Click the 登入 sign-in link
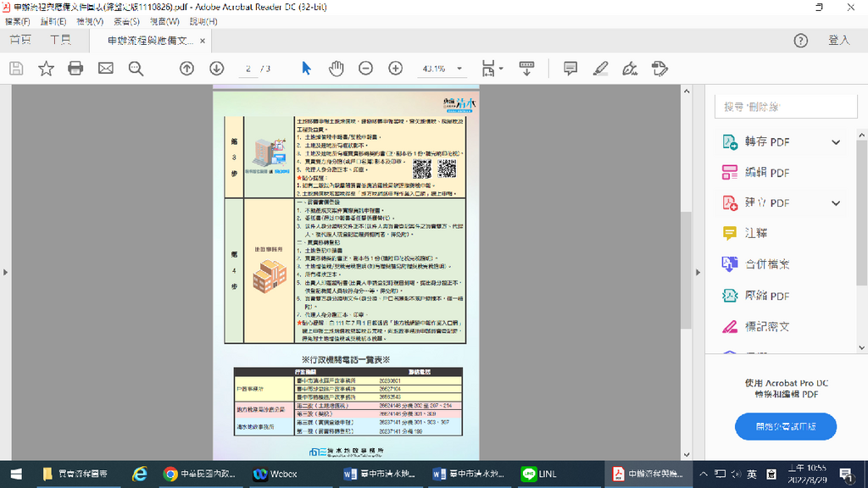Screen dimensions: 868x488 click(838, 41)
